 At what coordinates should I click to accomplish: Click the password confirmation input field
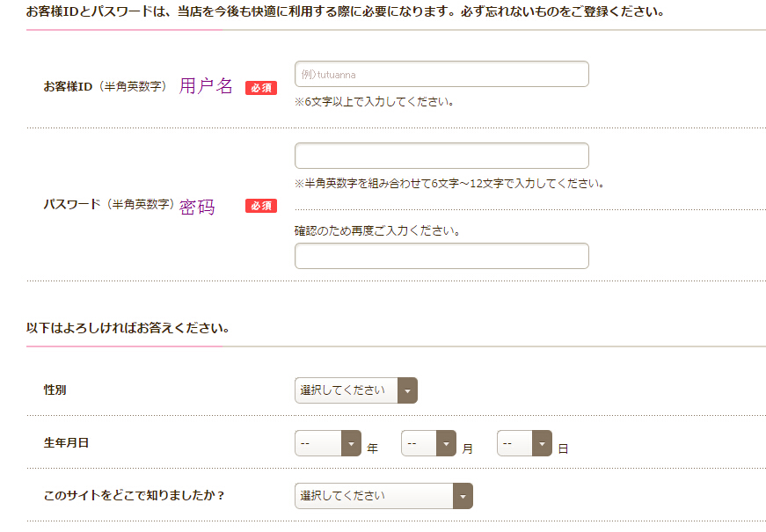[441, 256]
